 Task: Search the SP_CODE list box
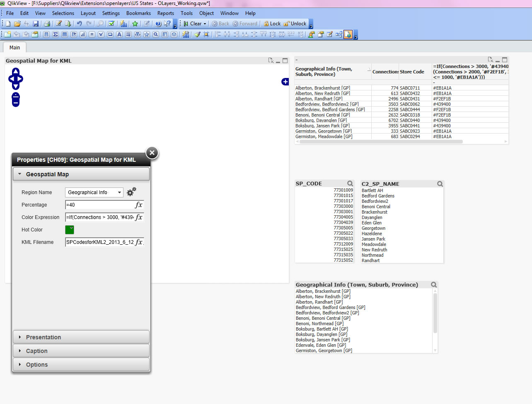[x=350, y=183]
